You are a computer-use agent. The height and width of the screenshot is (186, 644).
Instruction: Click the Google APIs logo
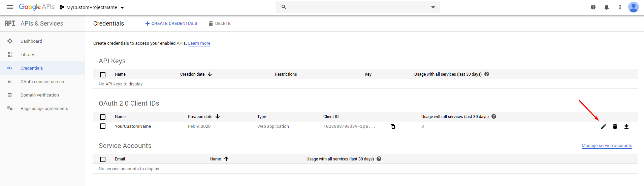click(37, 7)
